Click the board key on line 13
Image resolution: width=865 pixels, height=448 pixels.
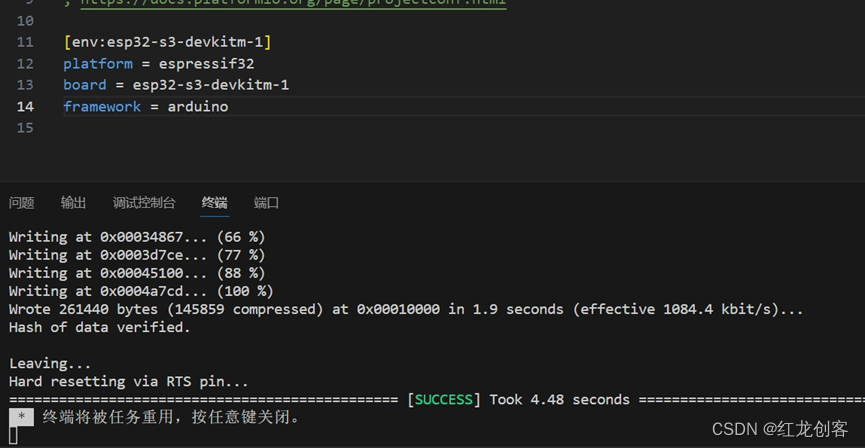pos(84,85)
